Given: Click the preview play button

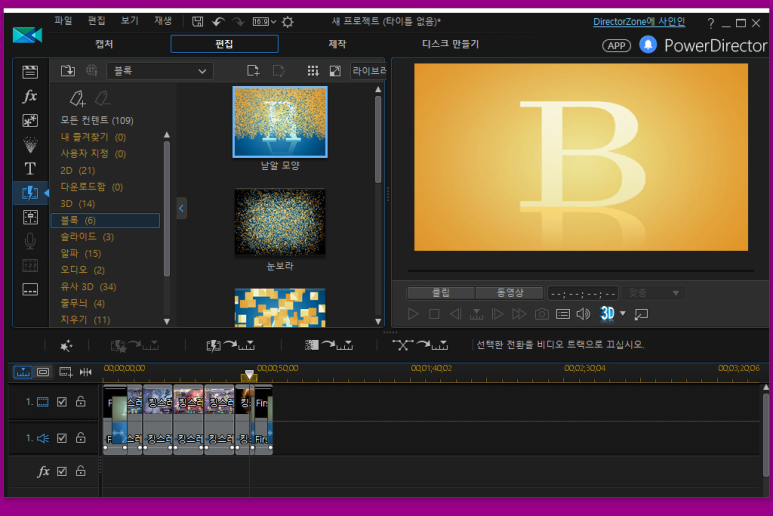Looking at the screenshot, I should point(413,314).
